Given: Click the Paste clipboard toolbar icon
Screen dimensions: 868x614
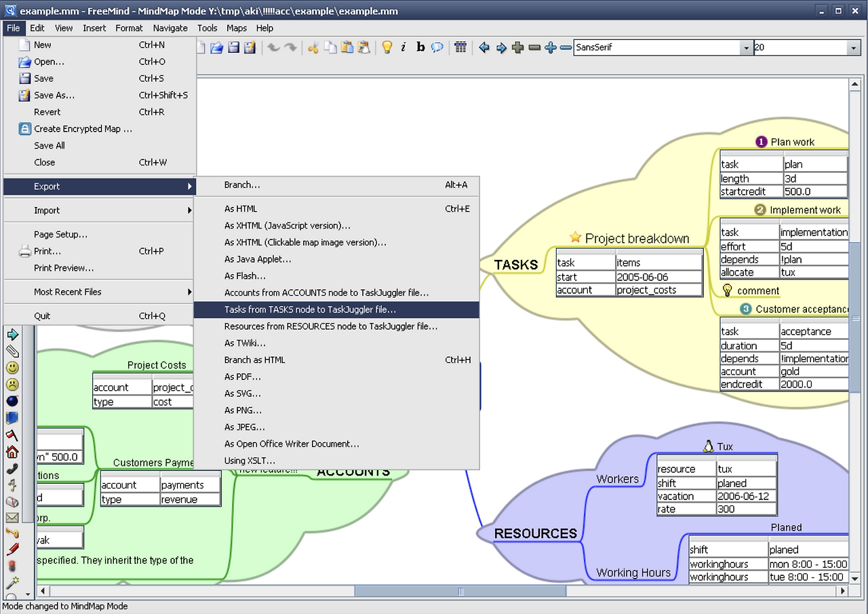Looking at the screenshot, I should [347, 47].
